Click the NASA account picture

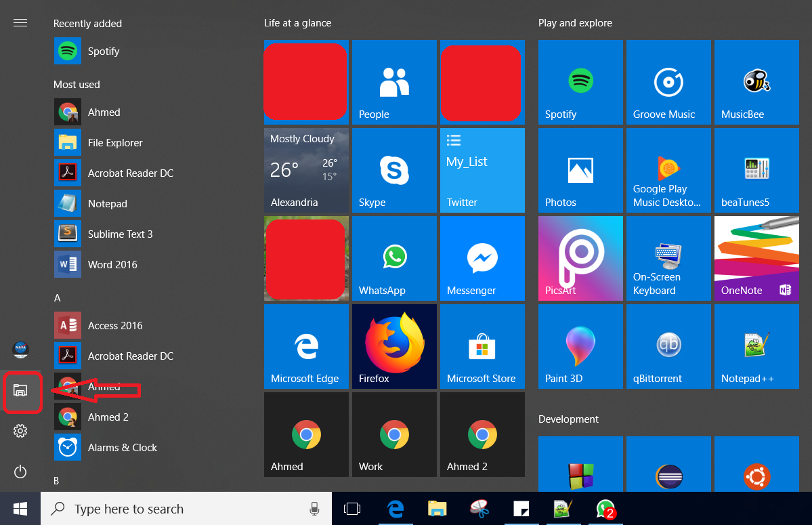(x=20, y=350)
